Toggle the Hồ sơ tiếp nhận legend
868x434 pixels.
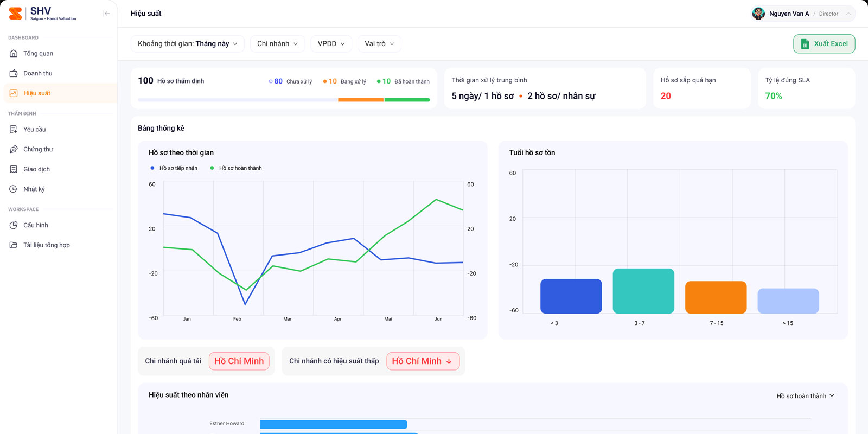click(174, 168)
